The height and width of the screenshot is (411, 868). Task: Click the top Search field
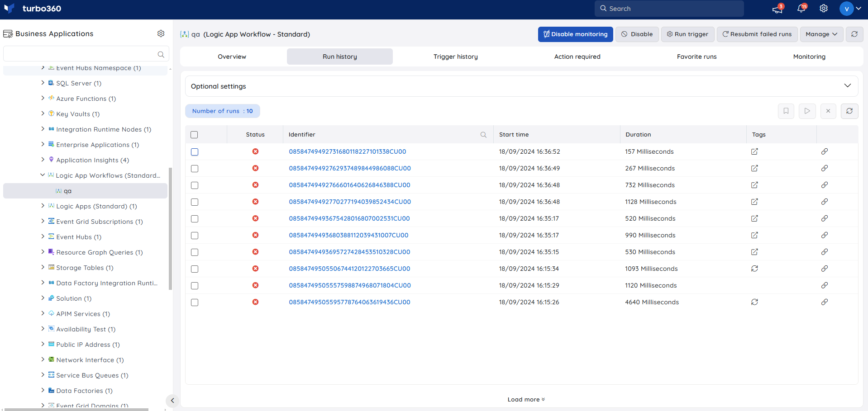coord(669,9)
